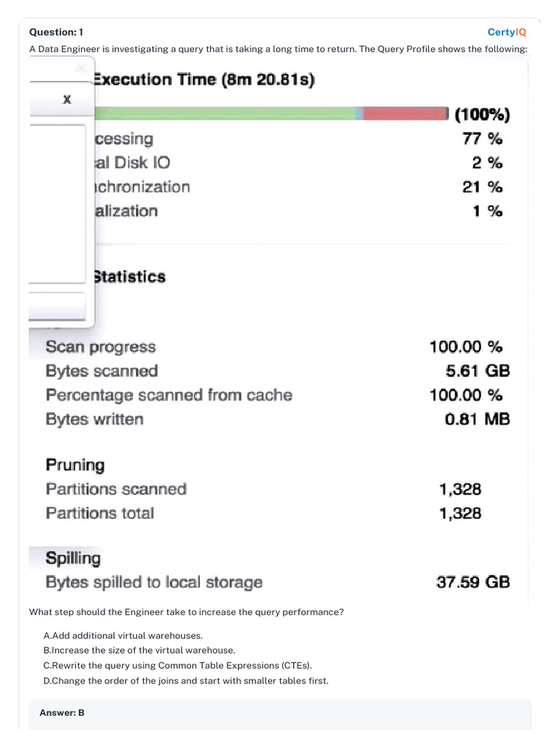Expand the Spilling section header
The image size is (560, 747).
[x=73, y=558]
